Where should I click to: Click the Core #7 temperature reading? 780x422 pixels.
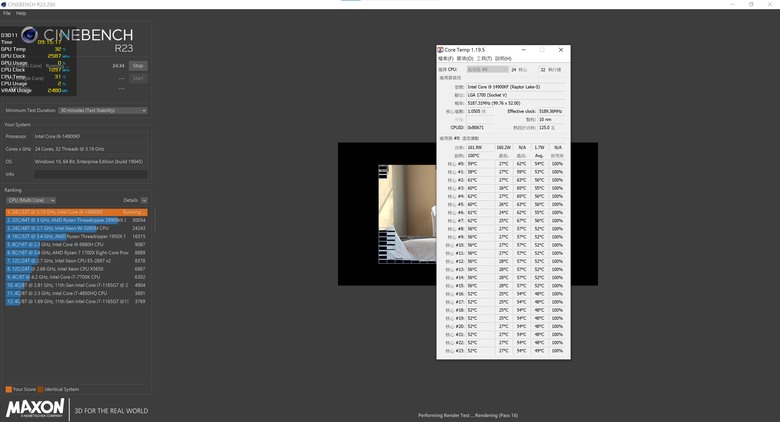[480, 220]
